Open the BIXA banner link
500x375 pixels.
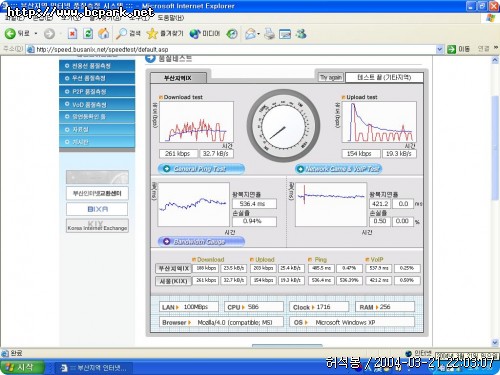point(97,209)
